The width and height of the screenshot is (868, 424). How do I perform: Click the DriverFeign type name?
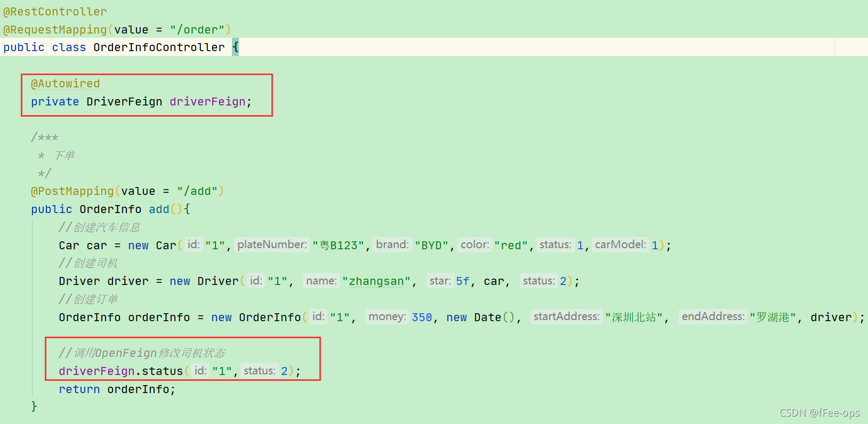click(x=124, y=102)
